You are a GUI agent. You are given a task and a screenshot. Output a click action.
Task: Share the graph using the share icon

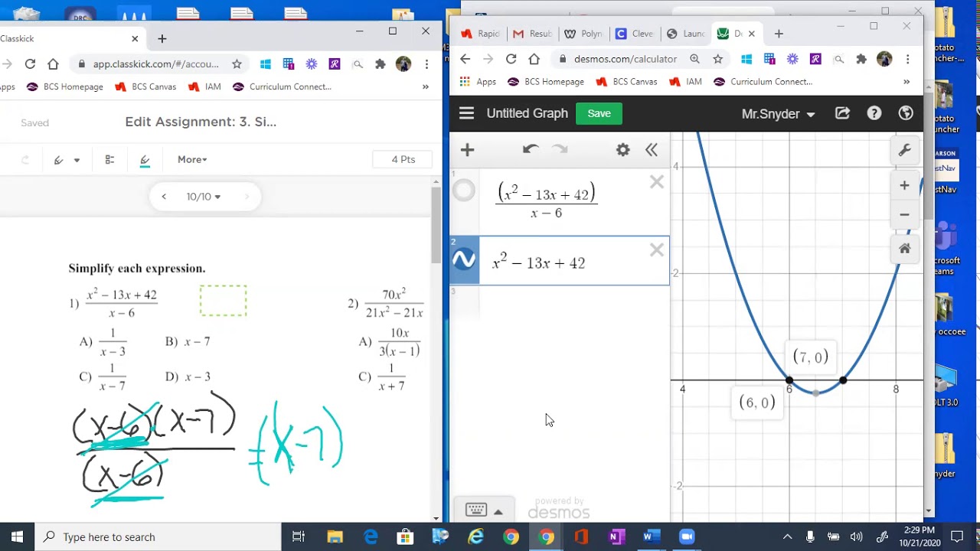[842, 113]
